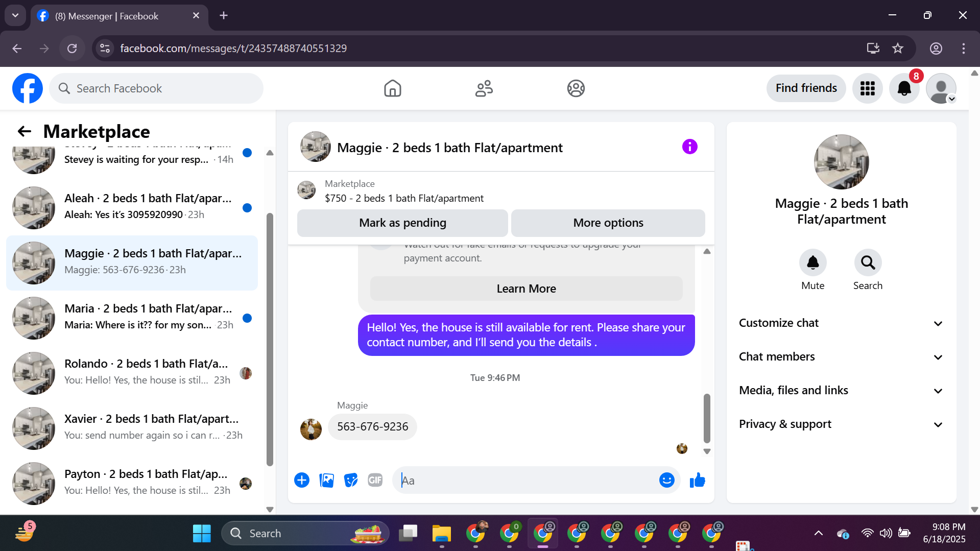This screenshot has height=551, width=980.
Task: Click the chat scroll down arrow
Action: (707, 451)
